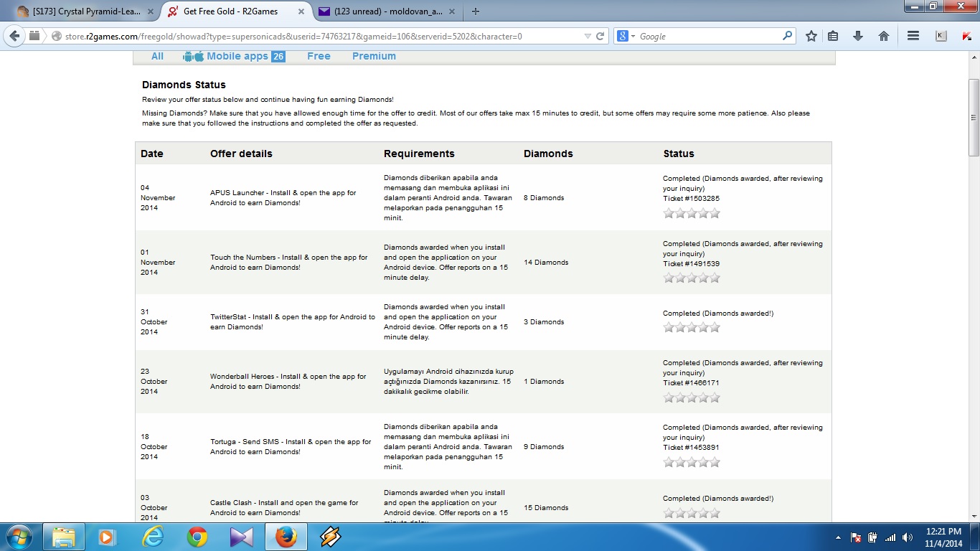The image size is (980, 551).
Task: Launch Google Chrome from the taskbar
Action: pyautogui.click(x=197, y=537)
